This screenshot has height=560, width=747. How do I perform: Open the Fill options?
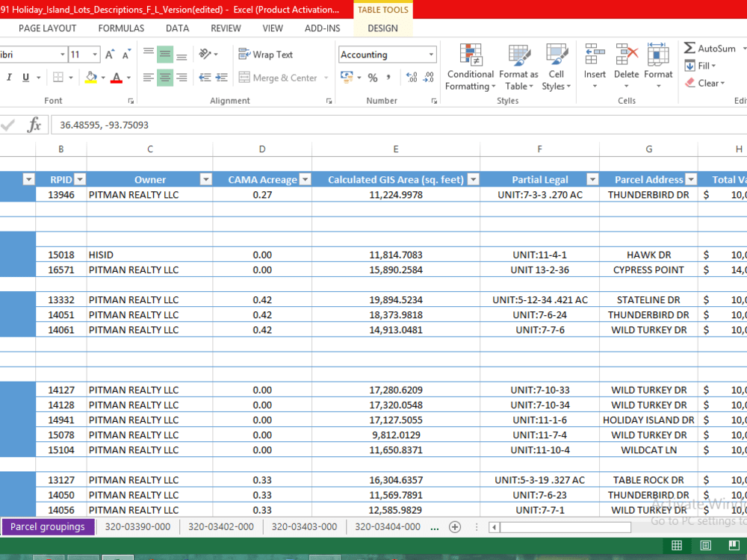tap(701, 66)
